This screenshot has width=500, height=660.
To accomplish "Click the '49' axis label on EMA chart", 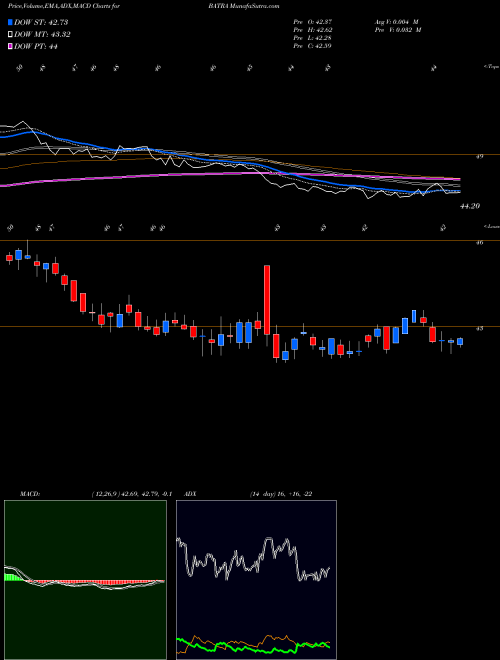I will pos(480,157).
